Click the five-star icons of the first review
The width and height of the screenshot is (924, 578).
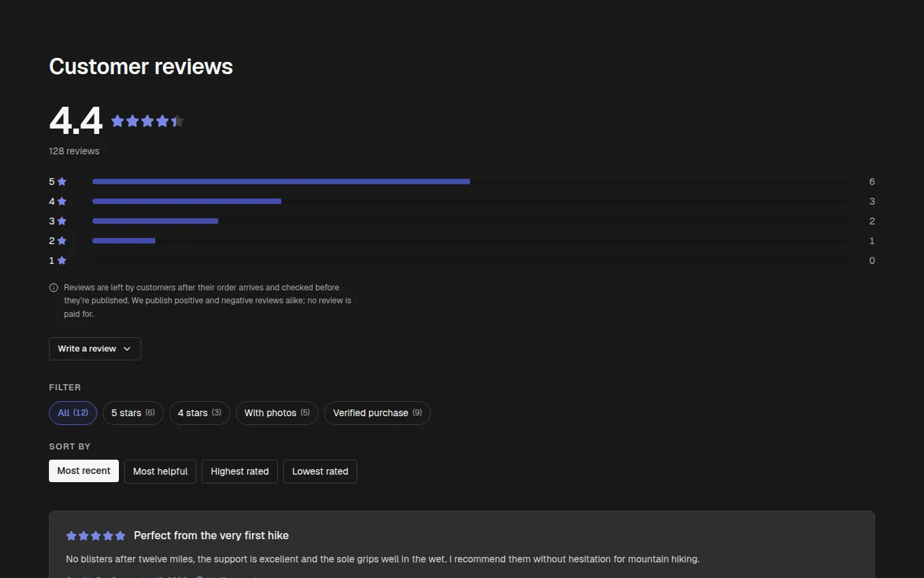(96, 536)
